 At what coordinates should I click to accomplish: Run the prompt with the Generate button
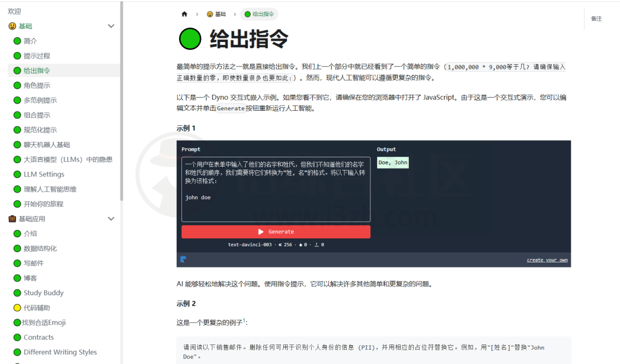click(x=276, y=232)
